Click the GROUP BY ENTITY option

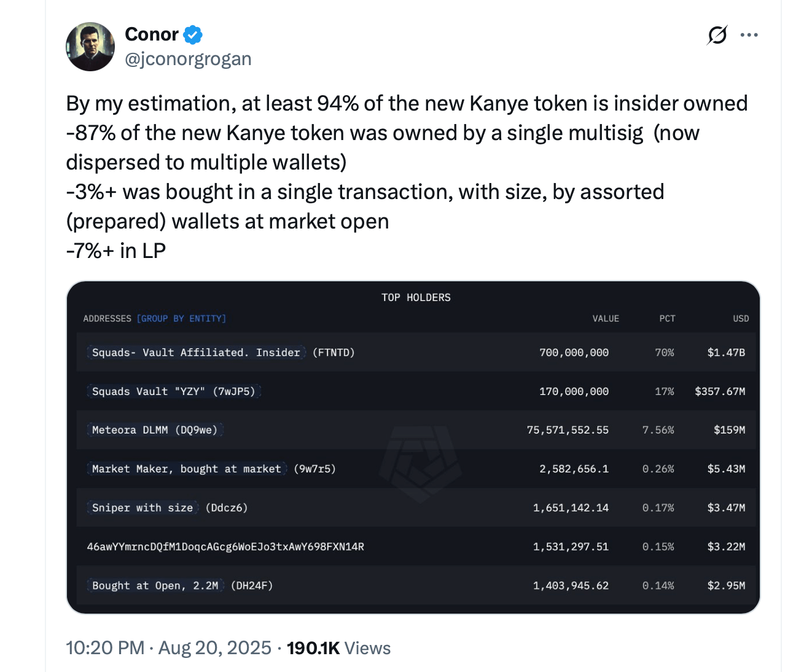point(182,319)
